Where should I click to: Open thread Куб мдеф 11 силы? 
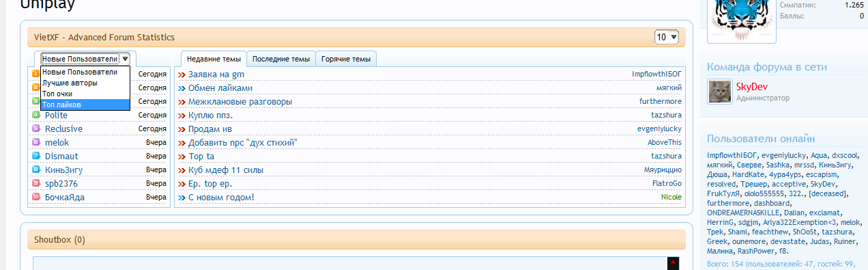click(x=226, y=170)
